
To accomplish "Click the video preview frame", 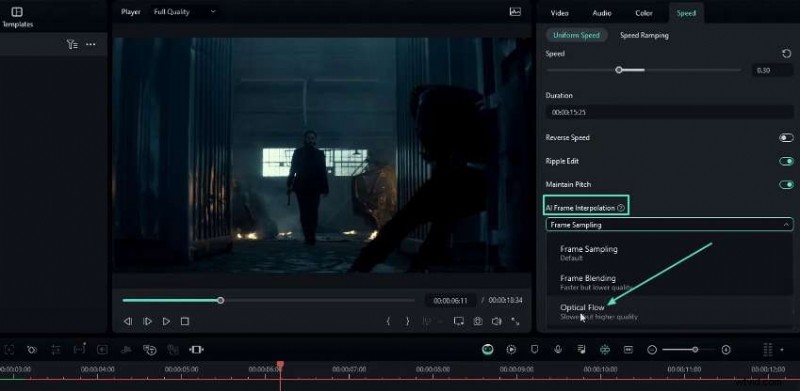I will pos(322,155).
